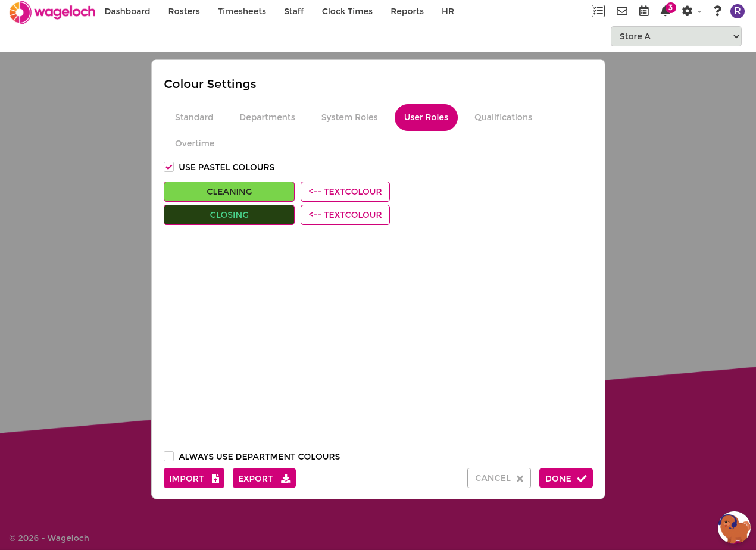Confirm with the DONE button
Image resolution: width=756 pixels, height=550 pixels.
point(566,478)
